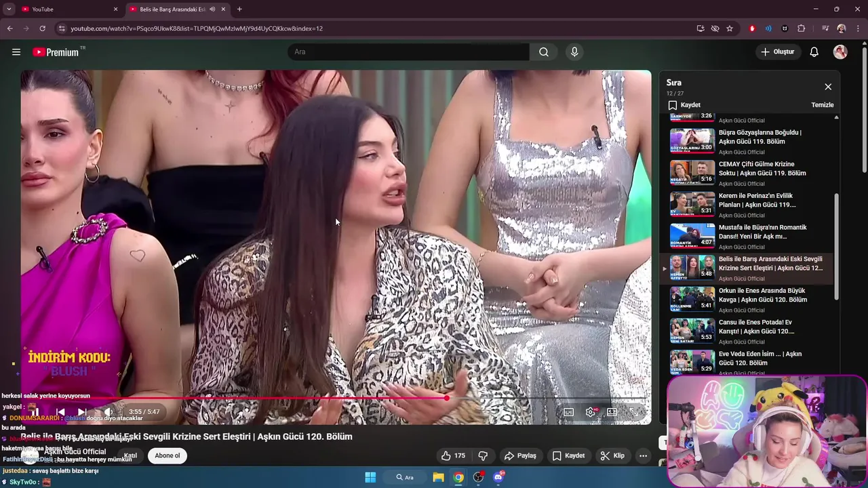
Task: Skip to the previous video
Action: click(x=60, y=411)
